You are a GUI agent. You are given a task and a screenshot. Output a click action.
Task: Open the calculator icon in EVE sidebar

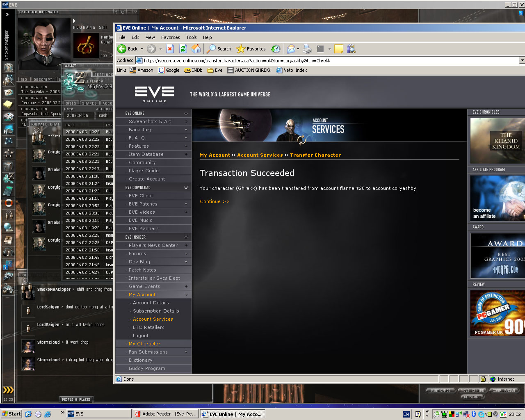click(x=8, y=191)
